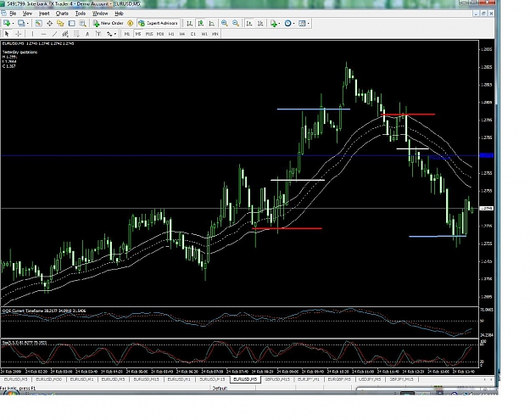Click the New Order button
530x420 pixels.
pyautogui.click(x=109, y=24)
